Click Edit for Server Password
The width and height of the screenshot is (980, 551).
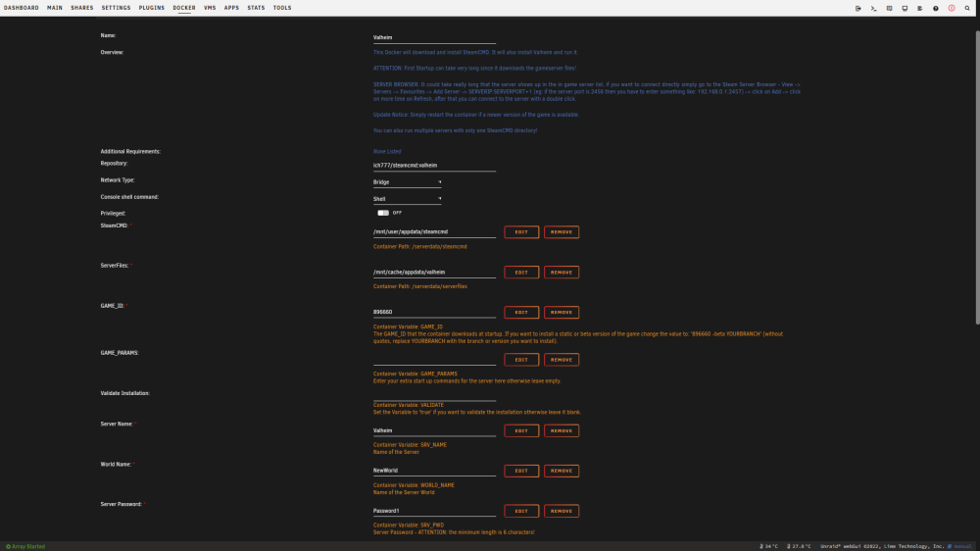pyautogui.click(x=521, y=511)
